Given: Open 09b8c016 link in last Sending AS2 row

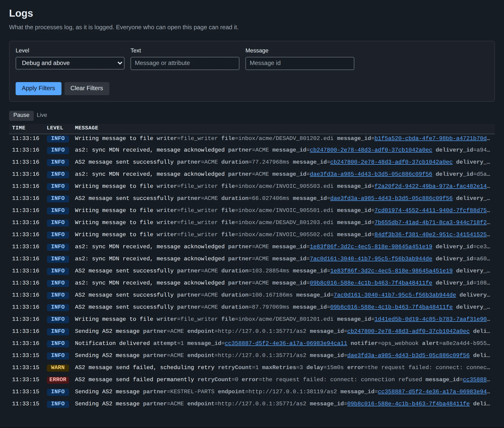Looking at the screenshot, I should 408,404.
